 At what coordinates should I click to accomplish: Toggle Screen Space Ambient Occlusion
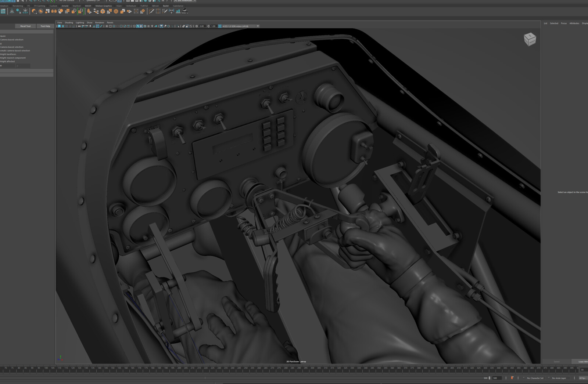pos(161,26)
